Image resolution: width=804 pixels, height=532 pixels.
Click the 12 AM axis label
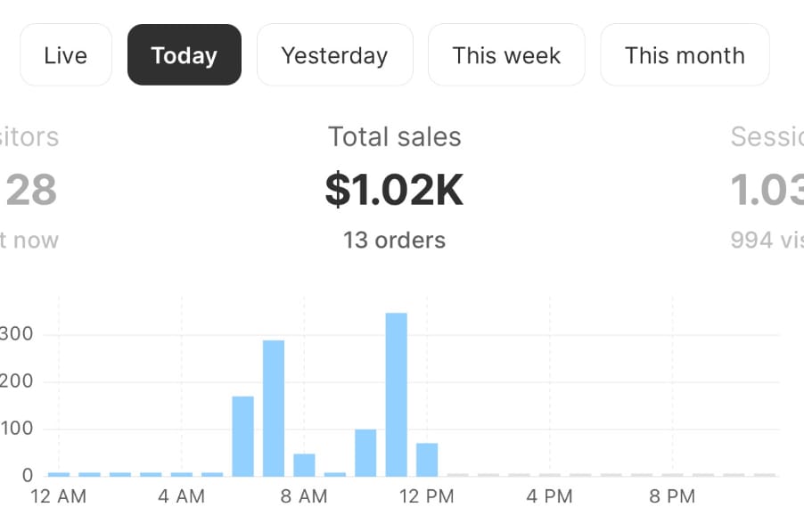(59, 496)
